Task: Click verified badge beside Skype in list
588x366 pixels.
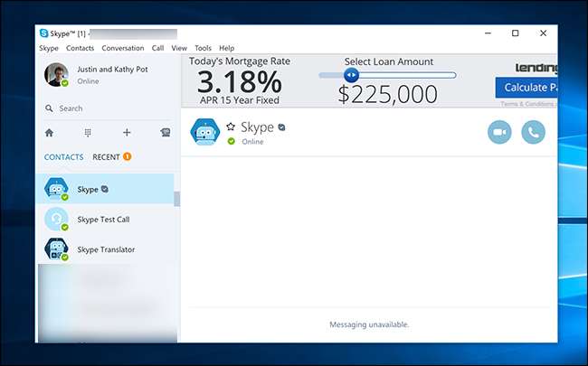Action: 105,189
